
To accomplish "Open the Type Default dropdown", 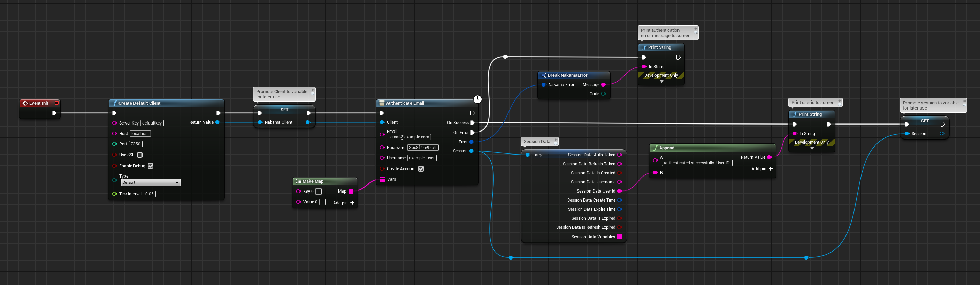I will (x=151, y=182).
